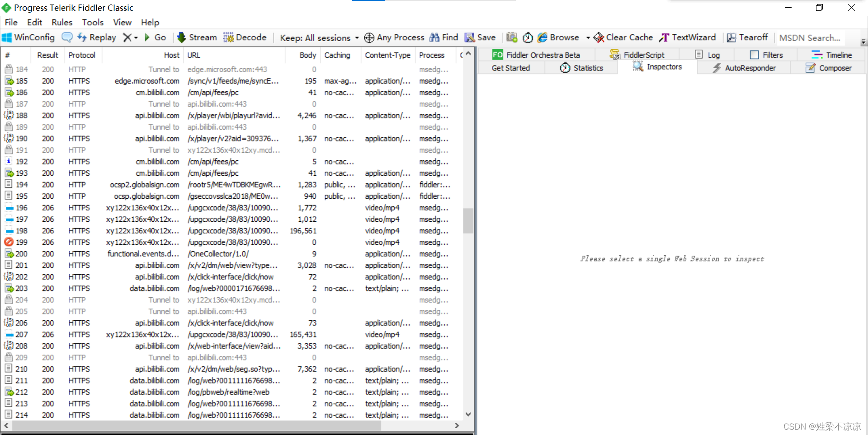The image size is (868, 435).
Task: Open the AutoResponder tab
Action: [744, 68]
